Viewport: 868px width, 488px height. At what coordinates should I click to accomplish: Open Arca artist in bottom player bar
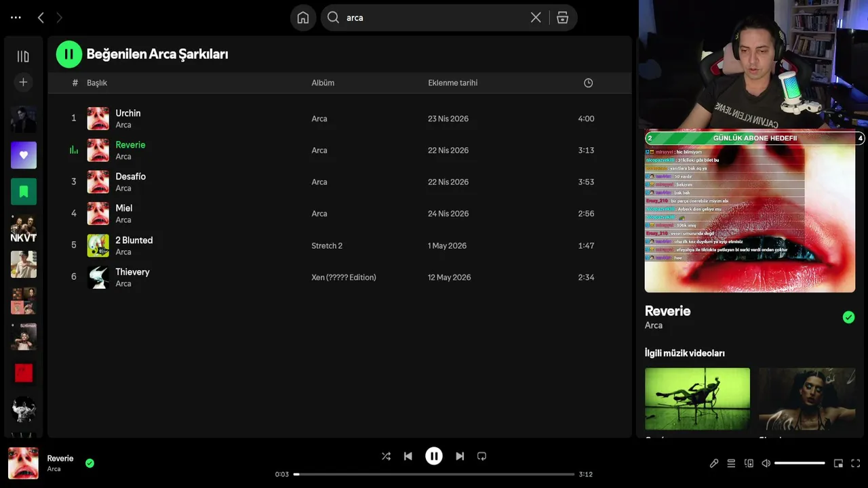click(54, 469)
